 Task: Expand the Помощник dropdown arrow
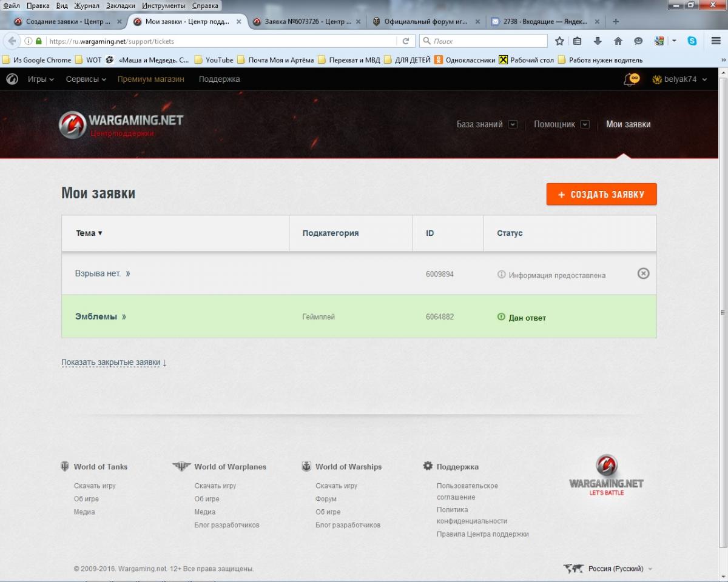pos(585,124)
